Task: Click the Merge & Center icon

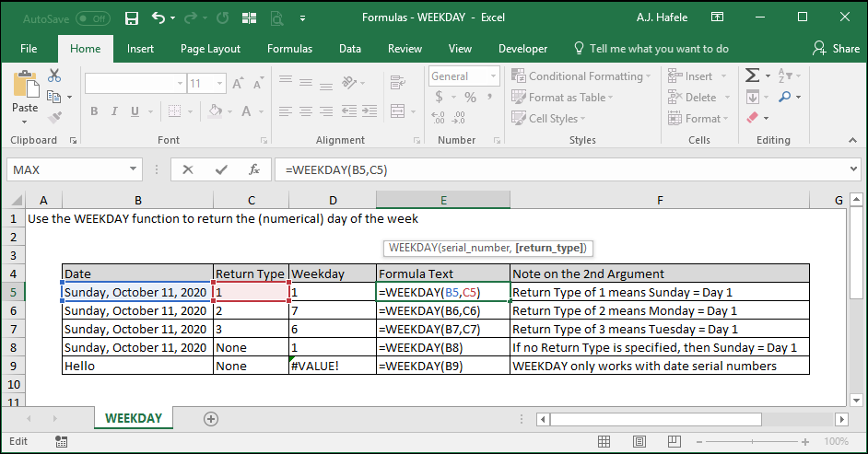Action: [397, 111]
